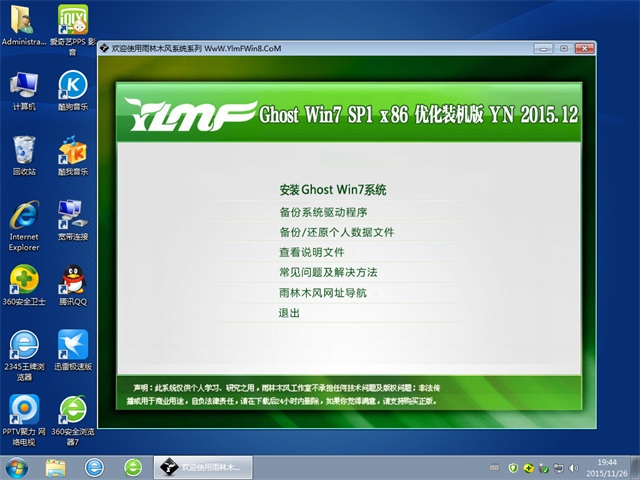
Task: Click the YLMF window title bar icon
Action: point(104,48)
